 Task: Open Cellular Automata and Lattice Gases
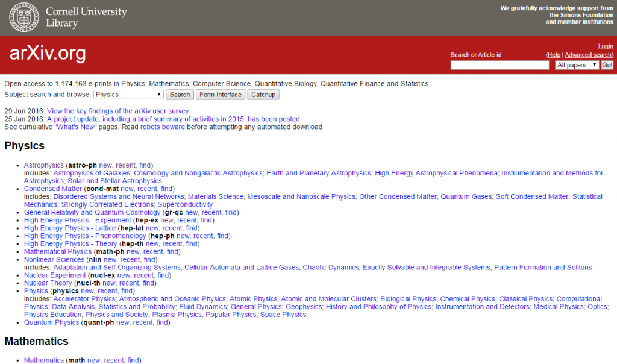click(x=242, y=267)
